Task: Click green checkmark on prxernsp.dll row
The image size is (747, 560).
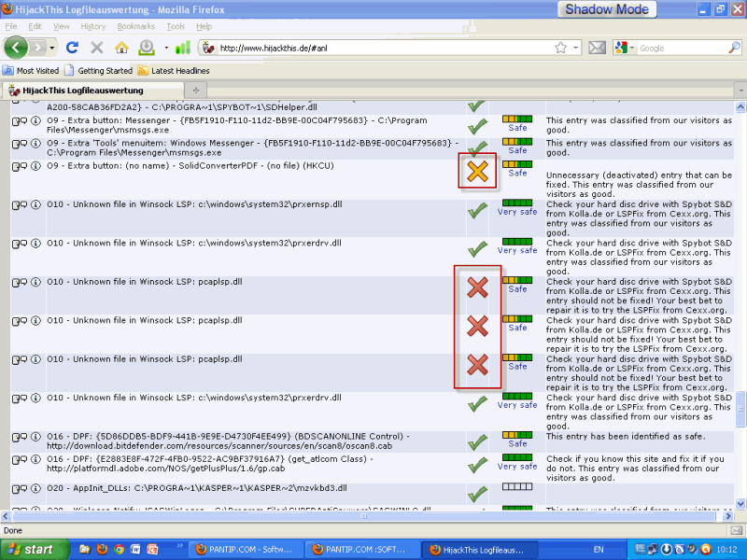Action: tap(477, 210)
